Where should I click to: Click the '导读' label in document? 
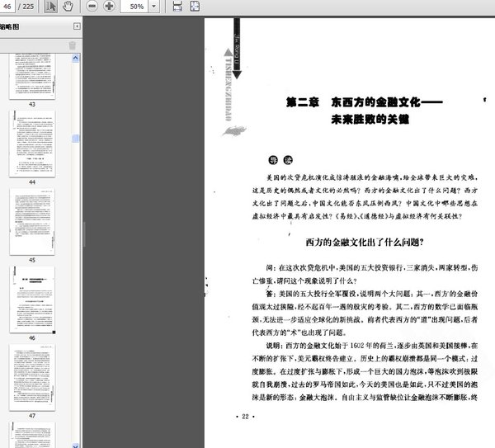pos(280,160)
